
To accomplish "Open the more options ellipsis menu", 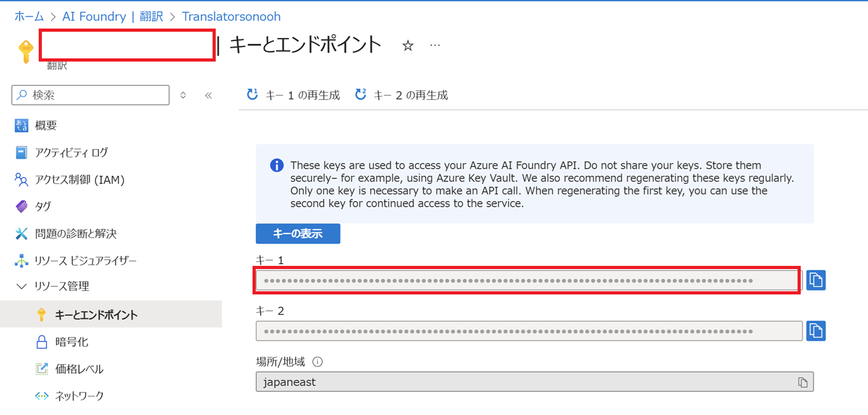I will click(x=435, y=46).
